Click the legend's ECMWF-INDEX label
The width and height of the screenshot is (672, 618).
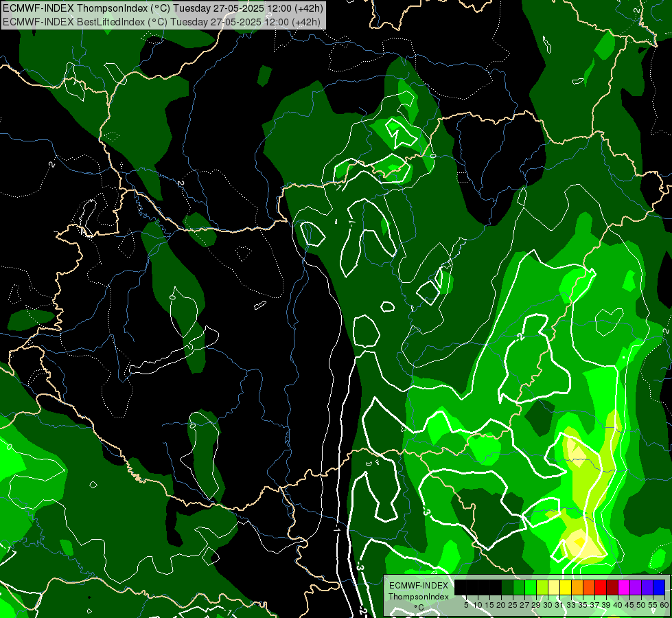pos(419,586)
